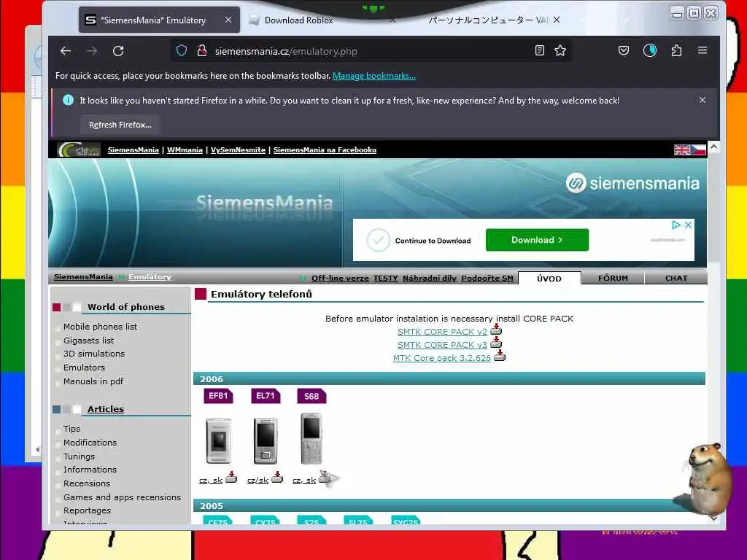Click the insecure connection padlock icon

[202, 51]
